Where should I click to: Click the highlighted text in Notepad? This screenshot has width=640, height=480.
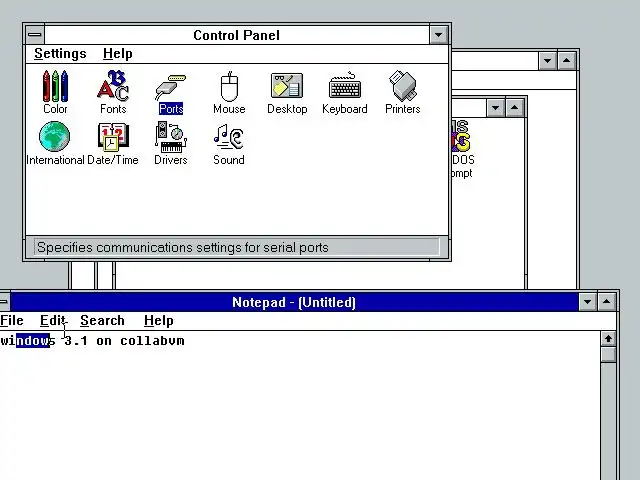pyautogui.click(x=33, y=340)
